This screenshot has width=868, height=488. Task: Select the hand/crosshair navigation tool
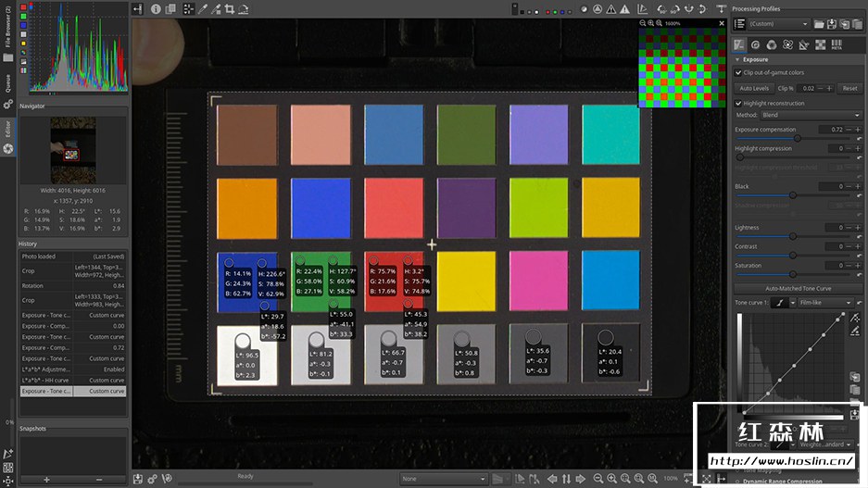pyautogui.click(x=189, y=9)
